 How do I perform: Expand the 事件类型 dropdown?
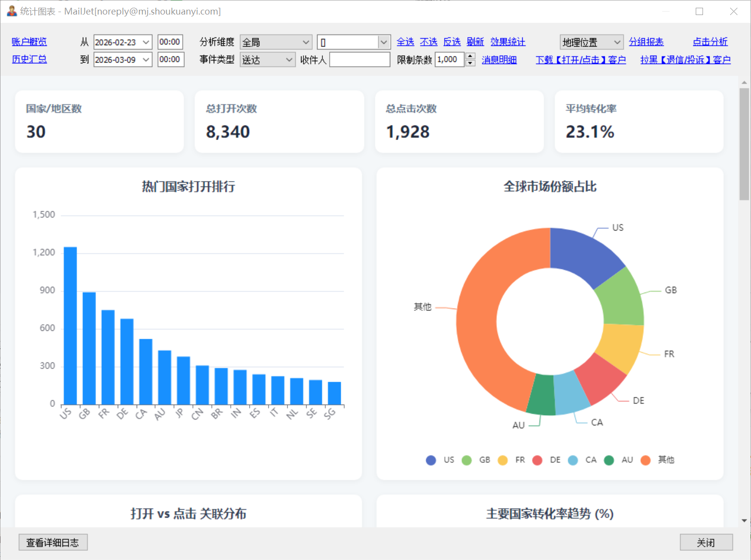coord(268,60)
